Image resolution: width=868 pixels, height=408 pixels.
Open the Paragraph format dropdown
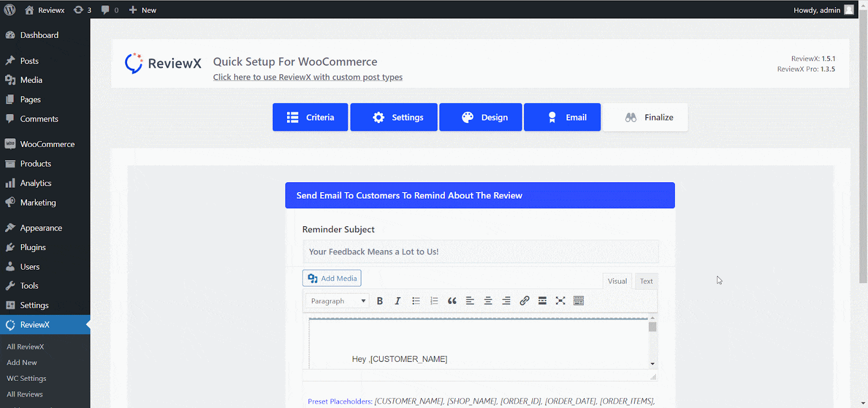pos(337,301)
